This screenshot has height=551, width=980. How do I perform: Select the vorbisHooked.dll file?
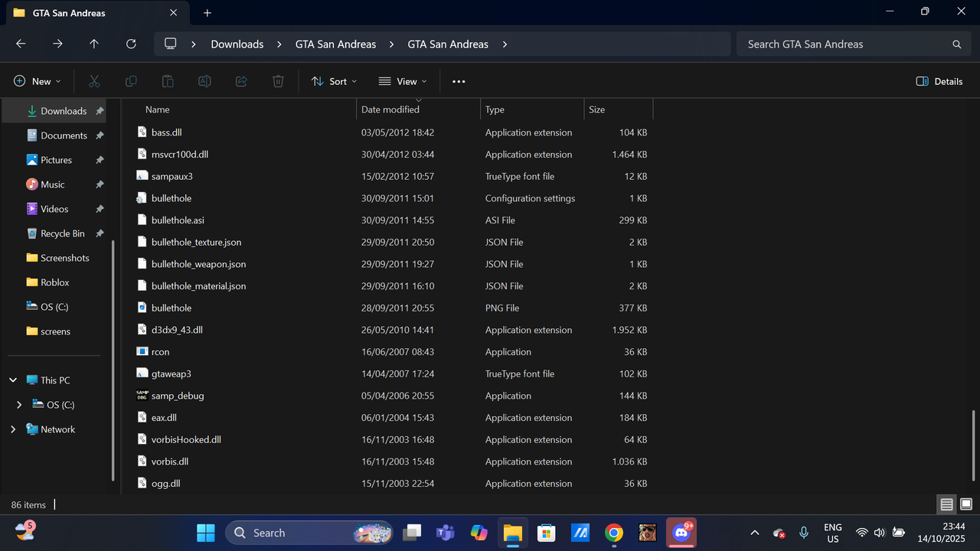pyautogui.click(x=186, y=440)
